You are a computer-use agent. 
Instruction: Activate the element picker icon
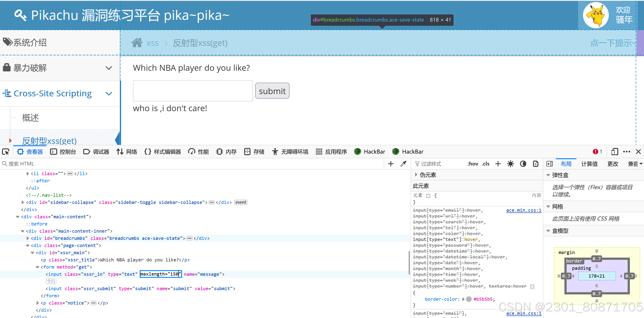pyautogui.click(x=6, y=152)
